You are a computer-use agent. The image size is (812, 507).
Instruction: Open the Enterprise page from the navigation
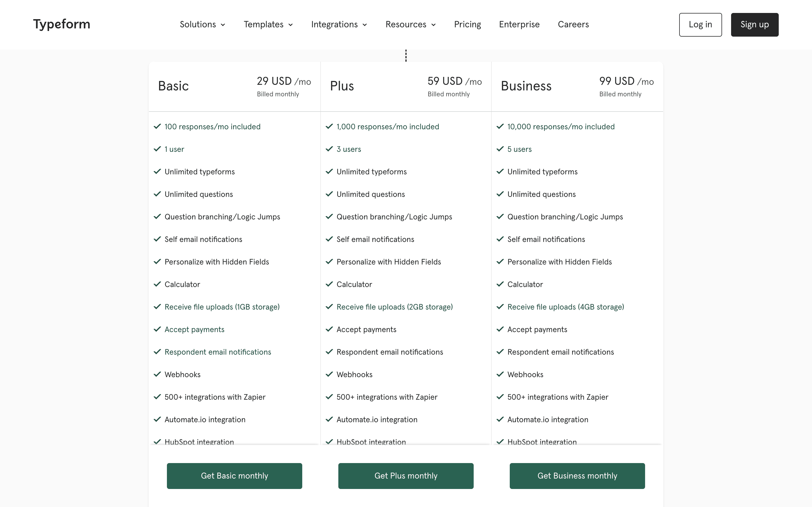pyautogui.click(x=519, y=24)
